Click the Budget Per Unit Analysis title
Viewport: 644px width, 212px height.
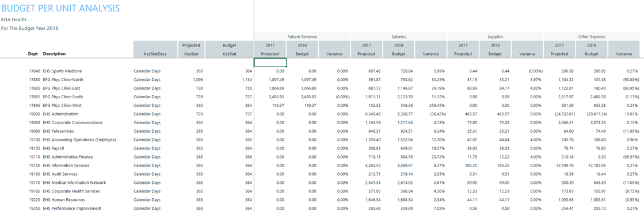[61, 8]
